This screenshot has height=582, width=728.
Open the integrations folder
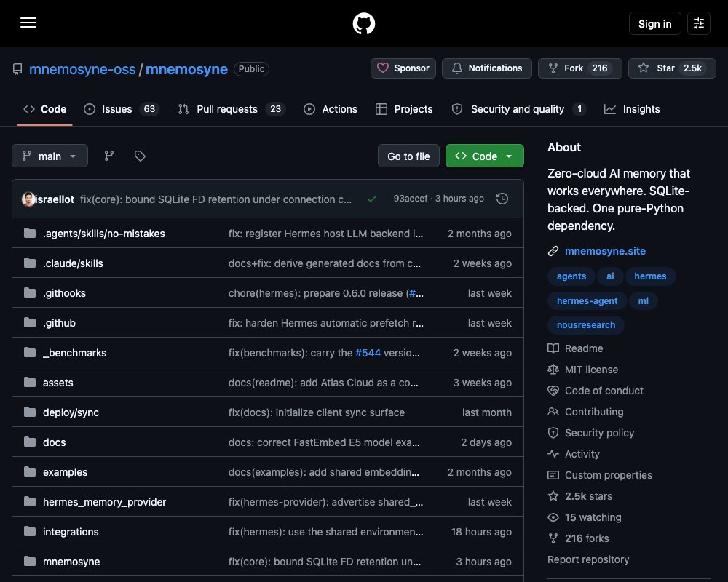[x=71, y=532]
